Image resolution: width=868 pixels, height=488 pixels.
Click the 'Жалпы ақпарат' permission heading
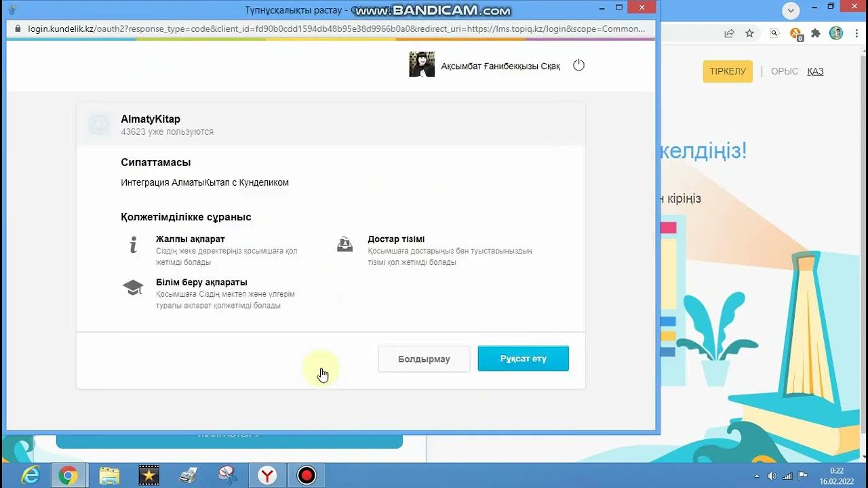click(x=191, y=239)
